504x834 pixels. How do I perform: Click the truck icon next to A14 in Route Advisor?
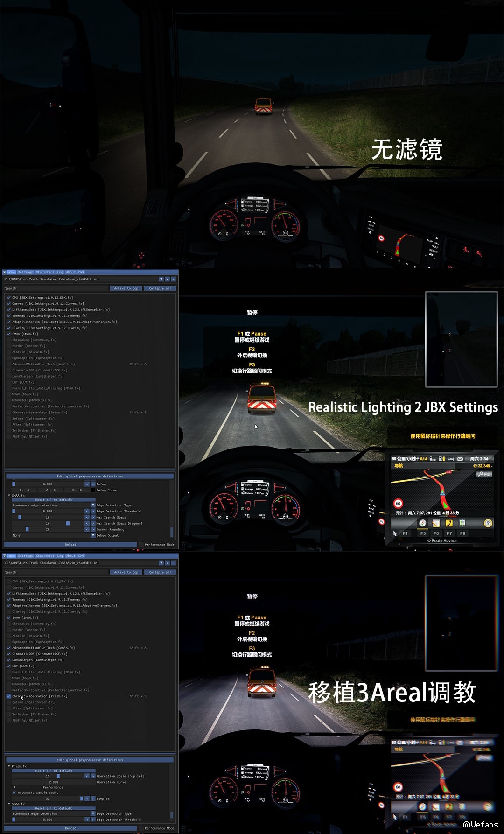click(433, 459)
